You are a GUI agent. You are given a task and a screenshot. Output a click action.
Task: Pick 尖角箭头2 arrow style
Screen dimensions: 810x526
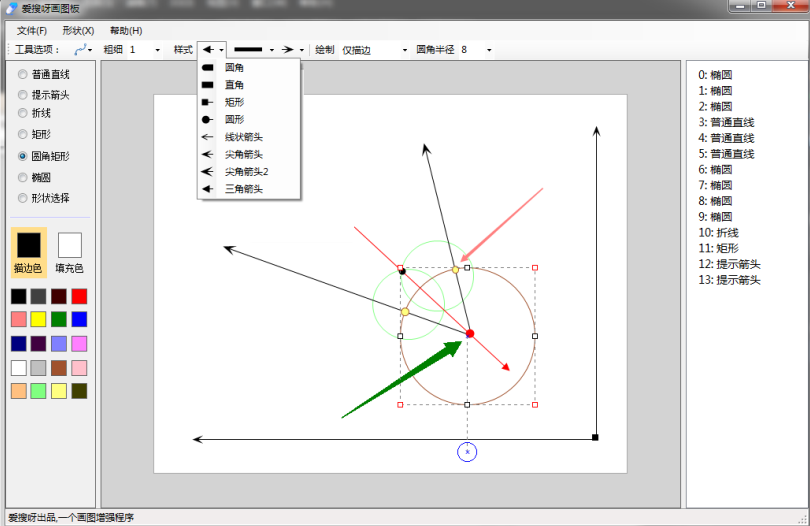click(x=247, y=171)
